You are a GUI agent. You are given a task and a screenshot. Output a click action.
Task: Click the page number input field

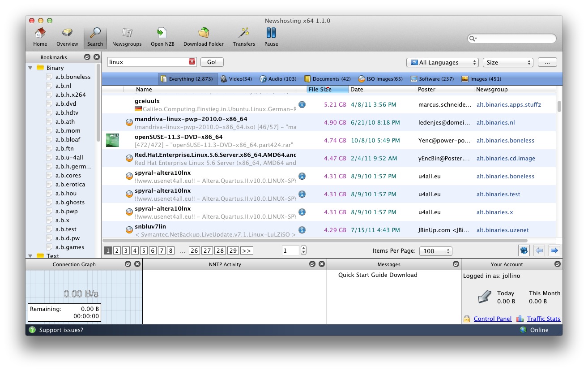290,251
